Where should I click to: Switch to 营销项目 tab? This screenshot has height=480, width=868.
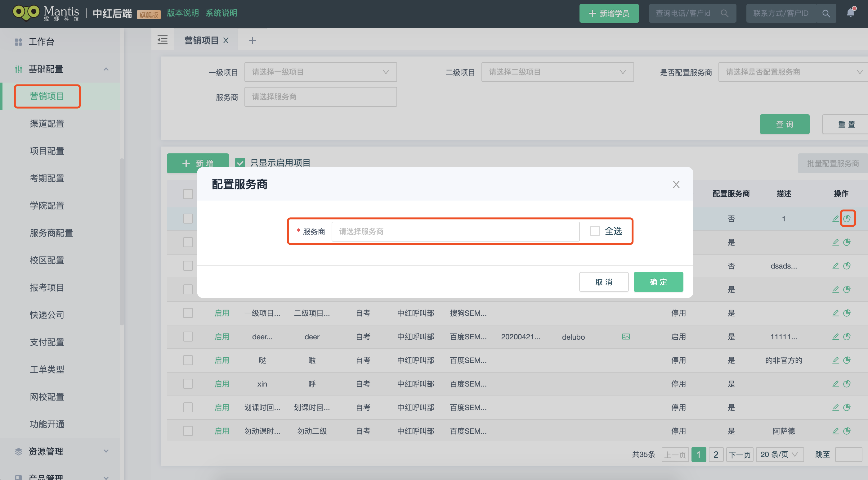tap(202, 40)
